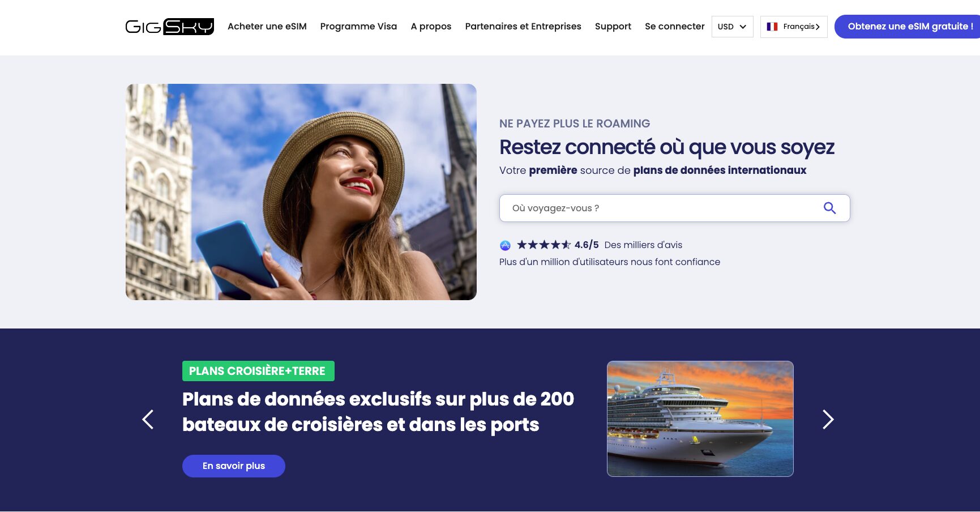Open Programme Visa menu item
Image resolution: width=980 pixels, height=512 pixels.
coord(358,27)
